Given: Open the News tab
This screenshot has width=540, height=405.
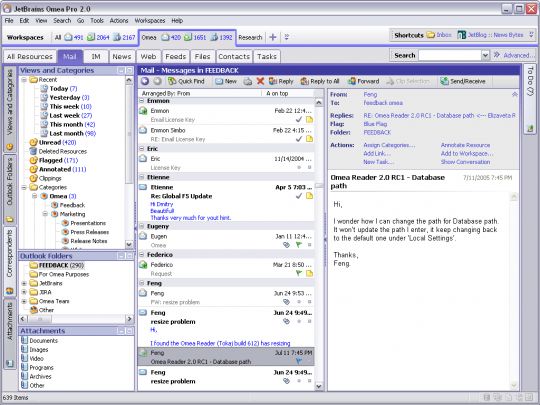Looking at the screenshot, I should pos(122,56).
